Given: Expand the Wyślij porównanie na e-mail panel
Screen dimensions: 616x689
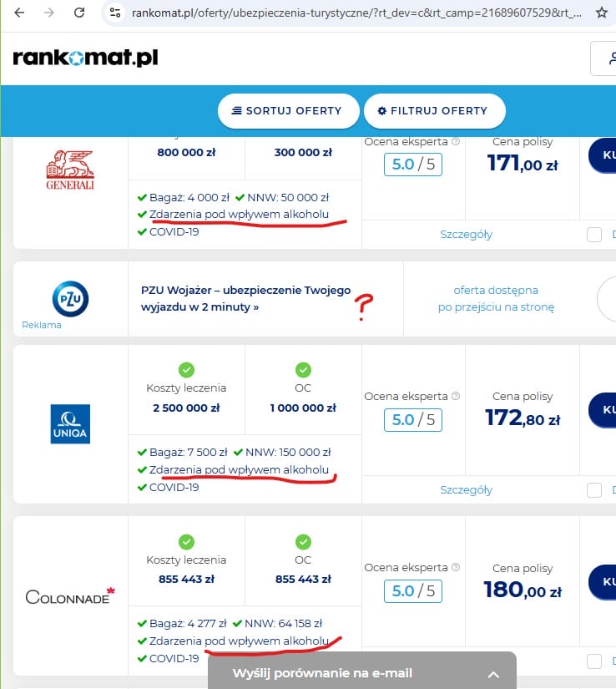Looking at the screenshot, I should click(492, 674).
